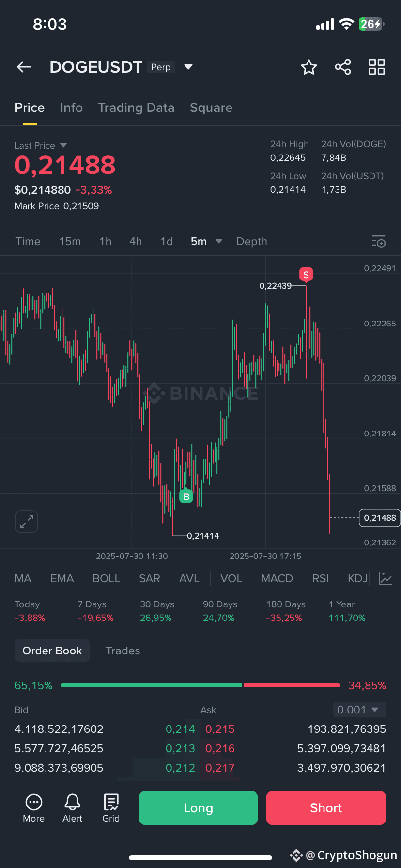
Task: Open the Last Price type dropdown
Action: (x=41, y=145)
